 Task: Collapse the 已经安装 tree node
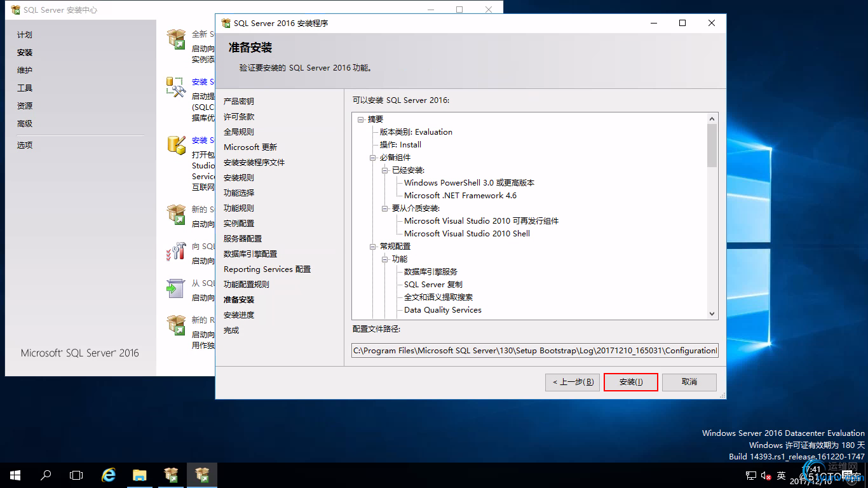coord(385,170)
